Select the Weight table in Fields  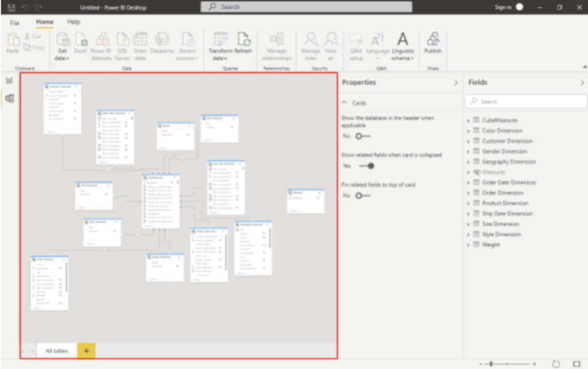[491, 245]
